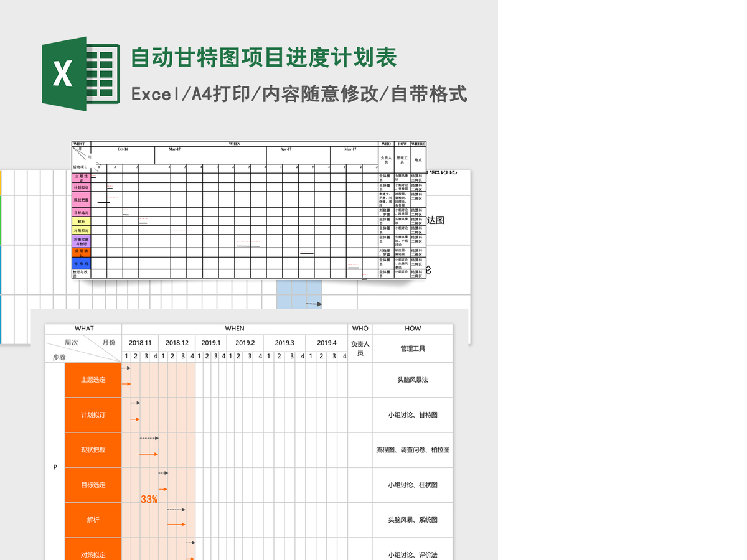Screen dimensions: 747x560
Task: Select the yellow 解析 cell in small table
Action: click(x=81, y=221)
